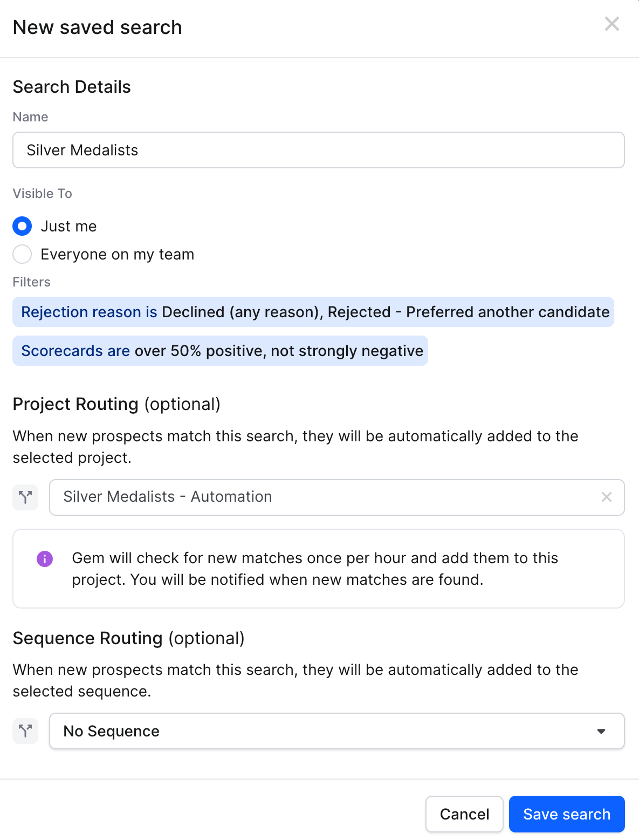Click the purple info icon

pyautogui.click(x=45, y=559)
